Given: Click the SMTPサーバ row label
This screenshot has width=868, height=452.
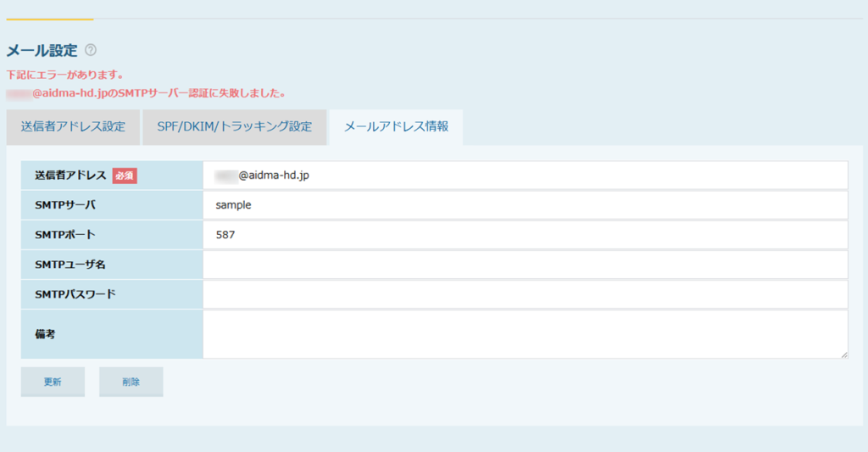Looking at the screenshot, I should [x=65, y=205].
